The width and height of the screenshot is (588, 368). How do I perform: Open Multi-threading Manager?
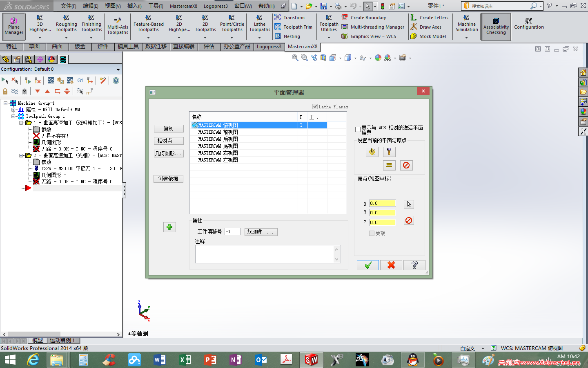pyautogui.click(x=373, y=27)
